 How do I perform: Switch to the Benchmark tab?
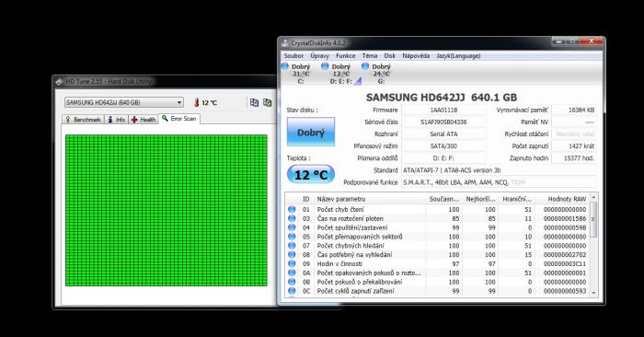(83, 119)
